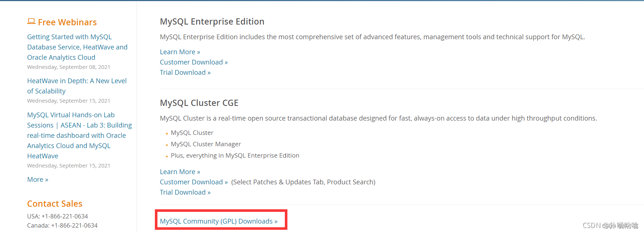644x232 pixels.
Task: Click Learn More under MySQL Cluster CGE
Action: [x=180, y=172]
